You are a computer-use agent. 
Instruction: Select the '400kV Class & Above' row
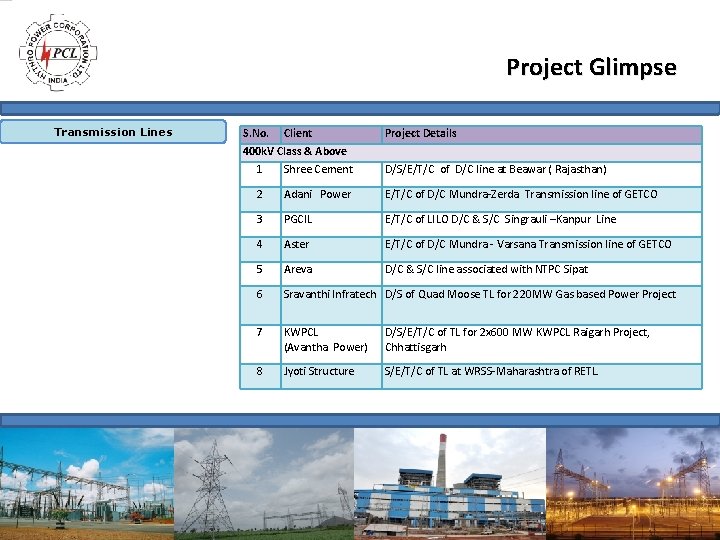(x=471, y=152)
